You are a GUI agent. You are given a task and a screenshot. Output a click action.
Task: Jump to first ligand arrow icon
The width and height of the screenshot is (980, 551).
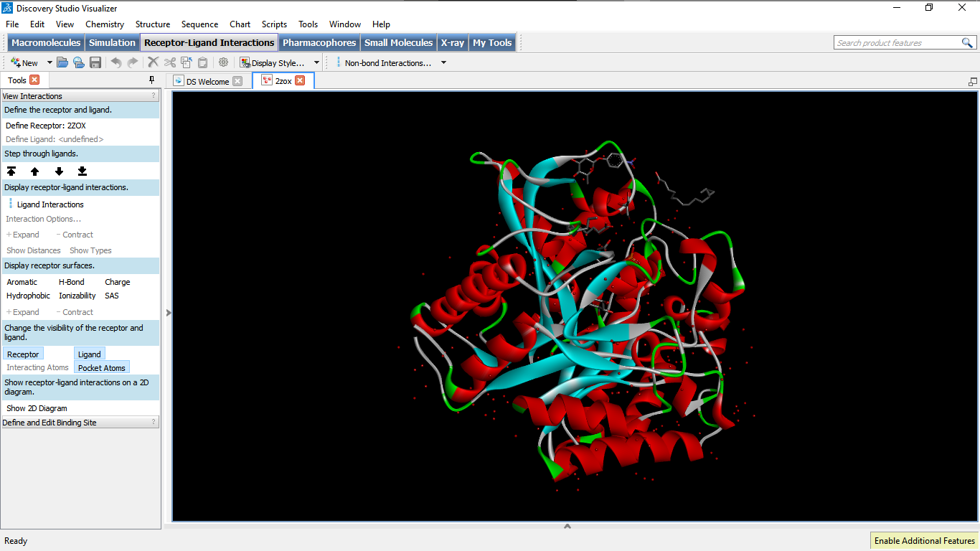(x=11, y=171)
